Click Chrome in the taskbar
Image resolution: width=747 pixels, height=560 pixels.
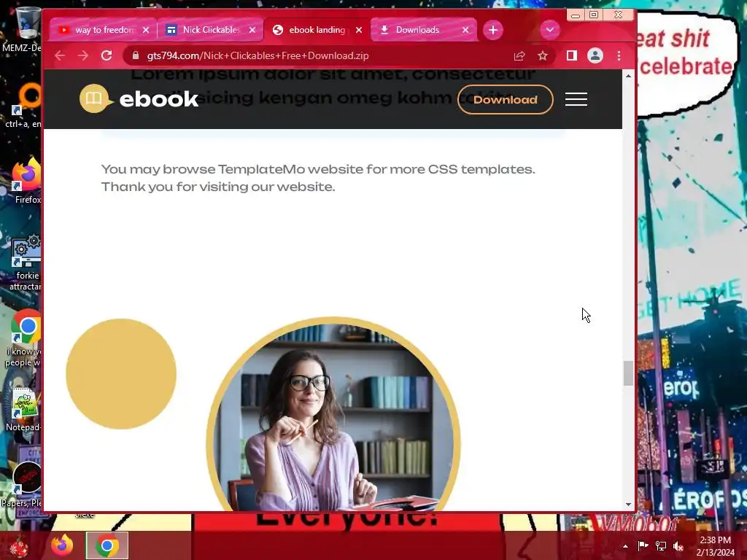click(x=107, y=545)
